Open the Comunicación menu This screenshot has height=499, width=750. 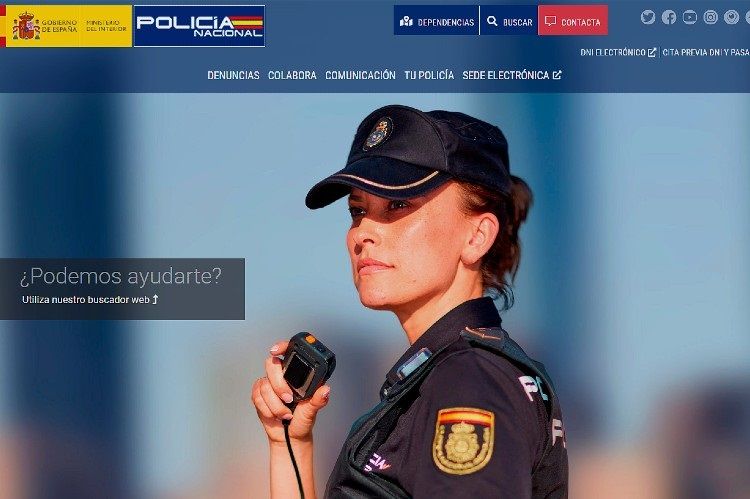pos(360,75)
